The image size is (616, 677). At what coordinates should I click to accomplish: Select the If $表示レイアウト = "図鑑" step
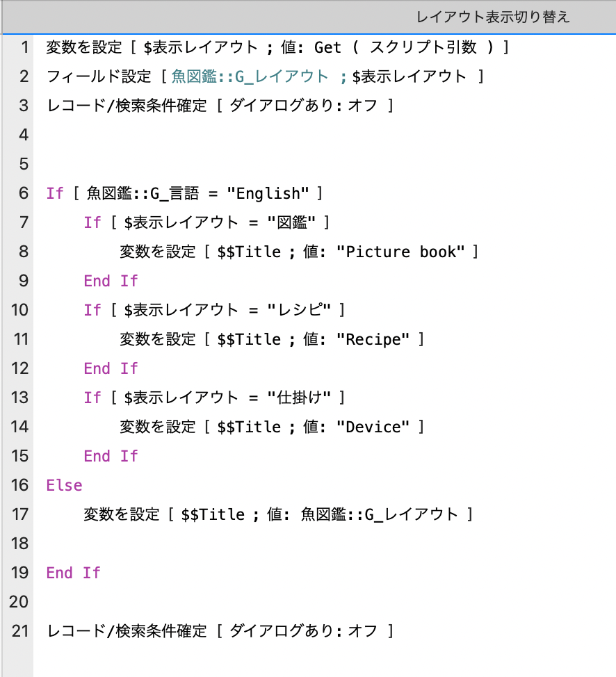point(206,222)
